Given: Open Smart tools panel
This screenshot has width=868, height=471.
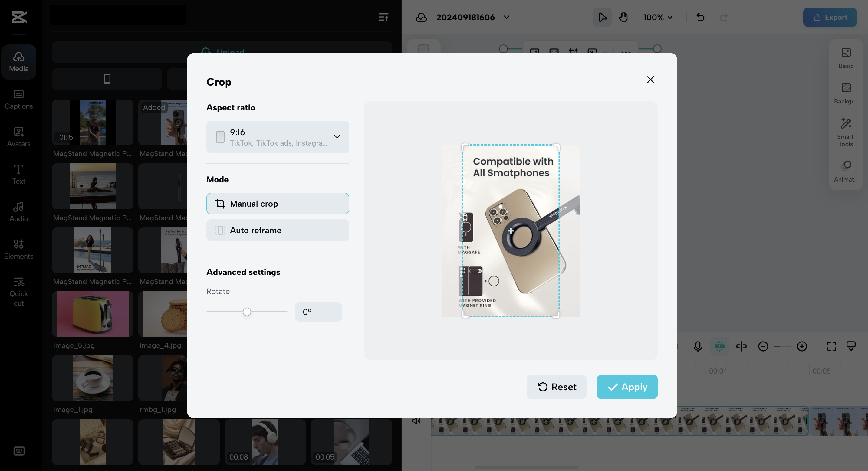Looking at the screenshot, I should pyautogui.click(x=845, y=132).
